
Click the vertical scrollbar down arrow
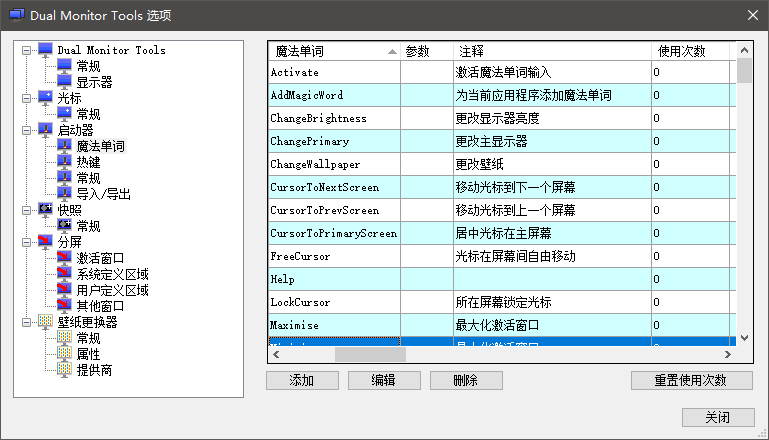click(x=744, y=338)
